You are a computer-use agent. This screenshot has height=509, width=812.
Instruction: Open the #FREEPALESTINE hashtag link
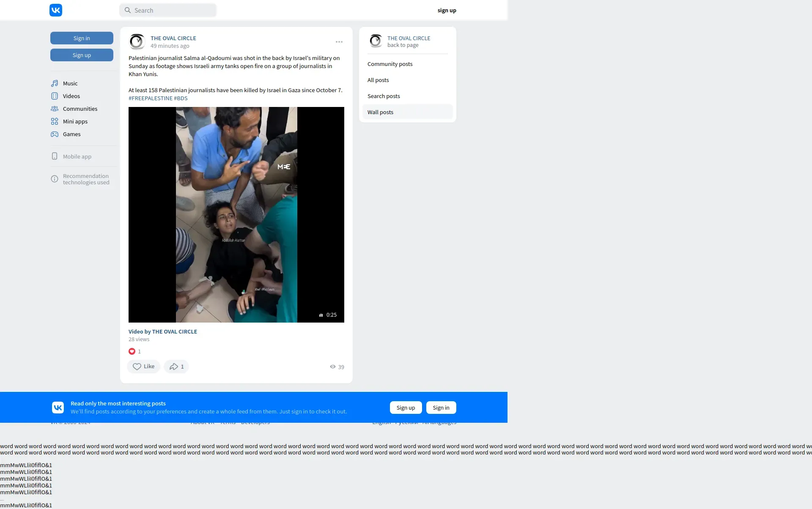pos(151,98)
